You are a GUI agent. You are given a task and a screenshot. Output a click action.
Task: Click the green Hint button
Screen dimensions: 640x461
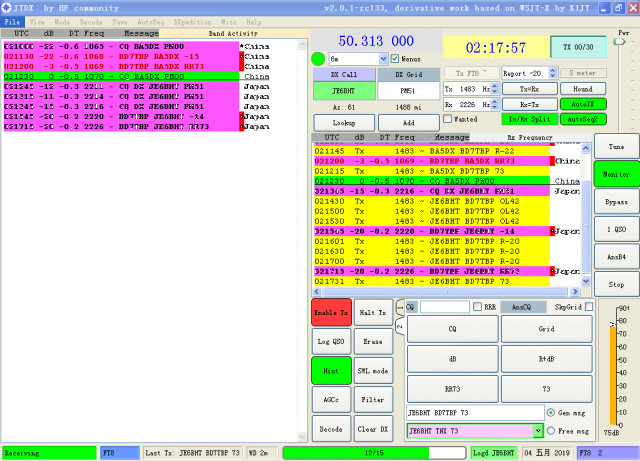331,371
